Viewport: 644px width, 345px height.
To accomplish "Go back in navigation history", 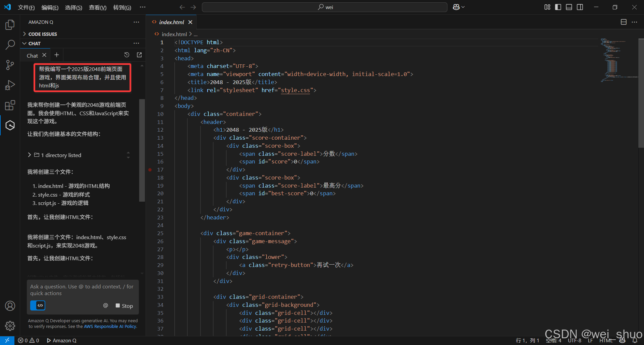I will (182, 7).
